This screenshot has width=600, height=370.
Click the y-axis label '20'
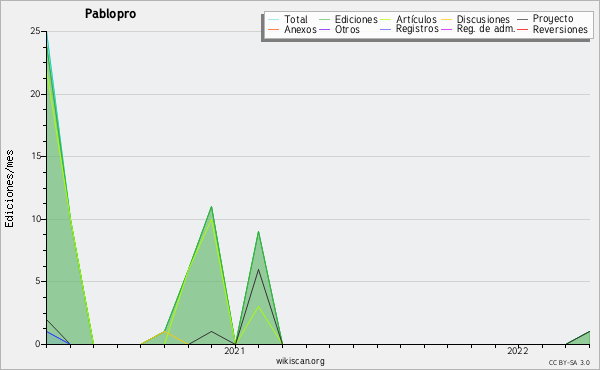[x=36, y=94]
